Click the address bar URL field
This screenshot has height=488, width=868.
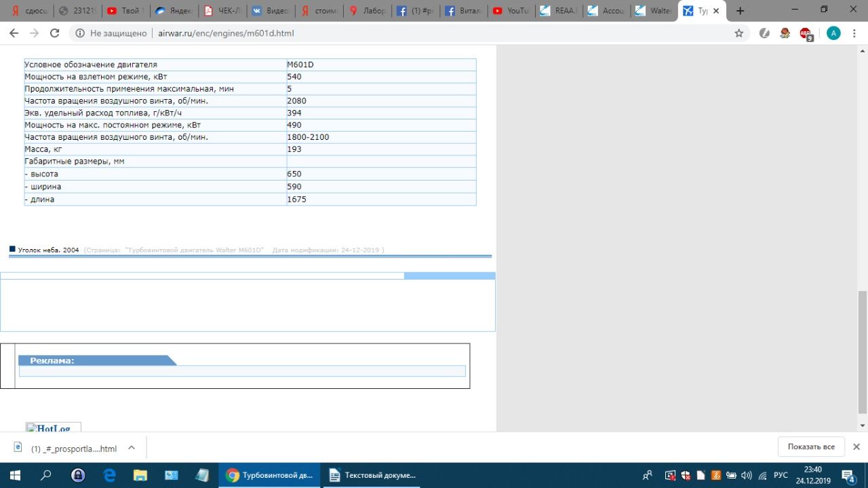[x=407, y=33]
